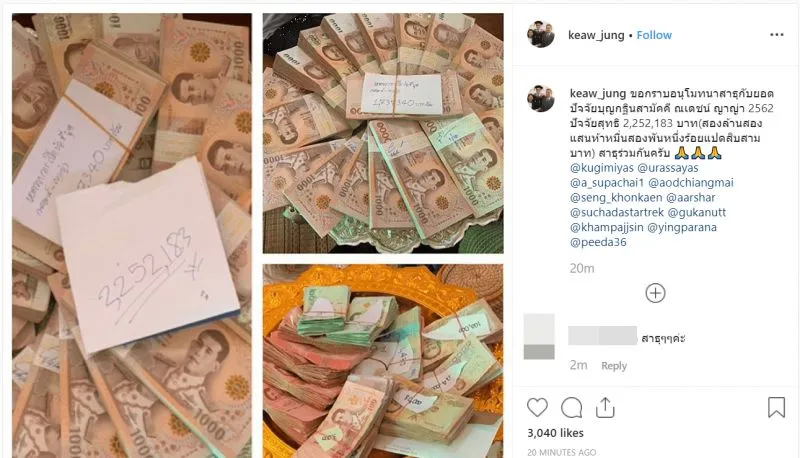The width and height of the screenshot is (800, 458).
Task: Save the post with the bookmark icon
Action: pyautogui.click(x=776, y=408)
